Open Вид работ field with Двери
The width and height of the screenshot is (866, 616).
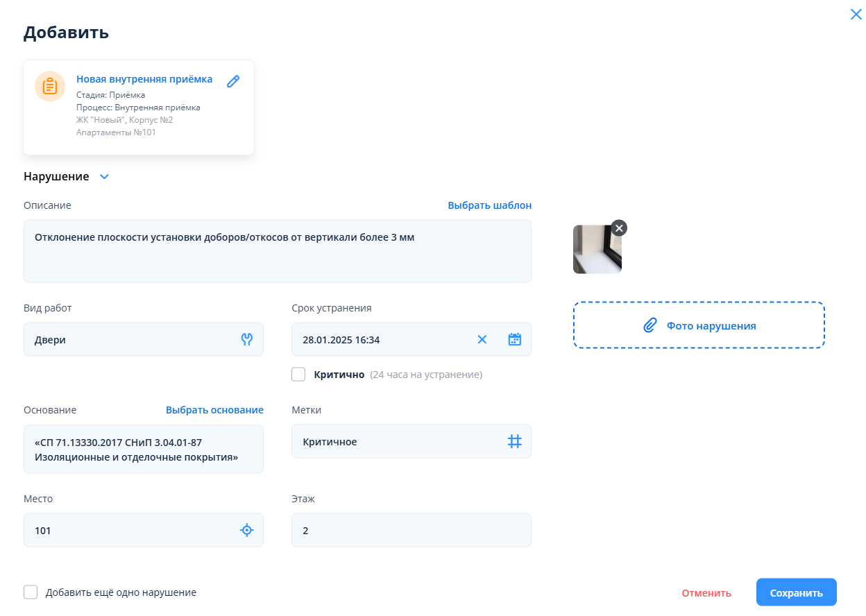click(132, 339)
